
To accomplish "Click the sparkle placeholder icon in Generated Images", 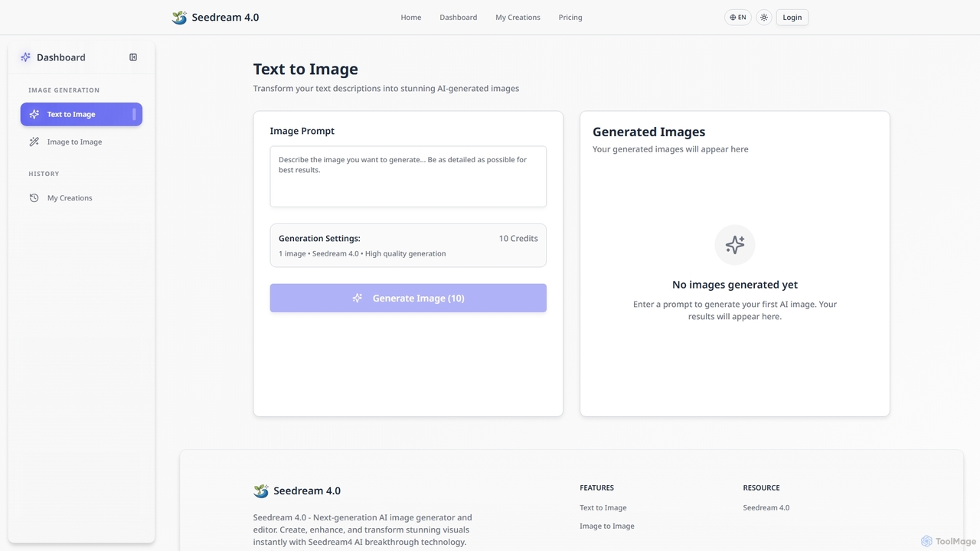I will (735, 245).
